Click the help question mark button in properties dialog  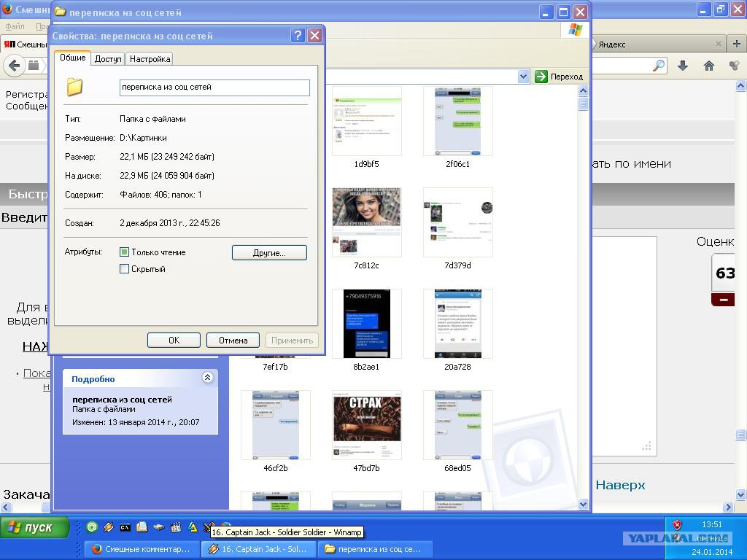point(298,35)
